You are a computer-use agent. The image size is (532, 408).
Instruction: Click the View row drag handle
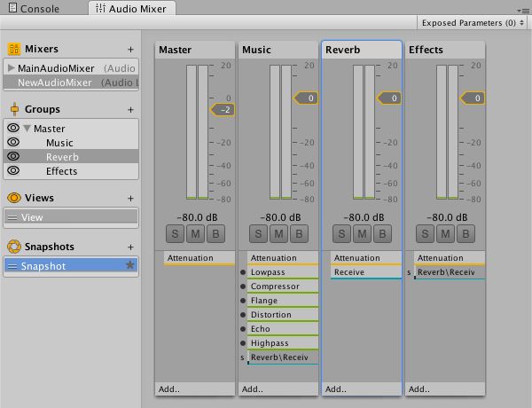click(12, 217)
